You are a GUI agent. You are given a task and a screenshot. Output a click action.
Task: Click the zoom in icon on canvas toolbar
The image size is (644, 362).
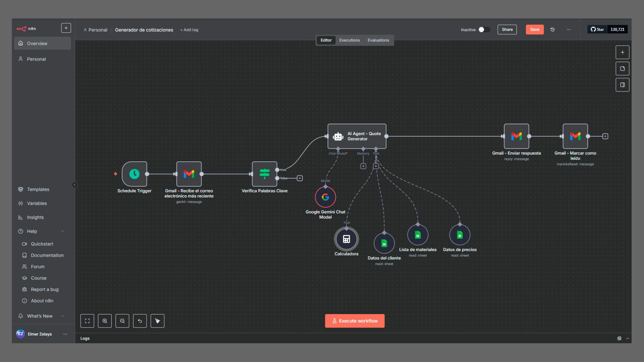105,321
